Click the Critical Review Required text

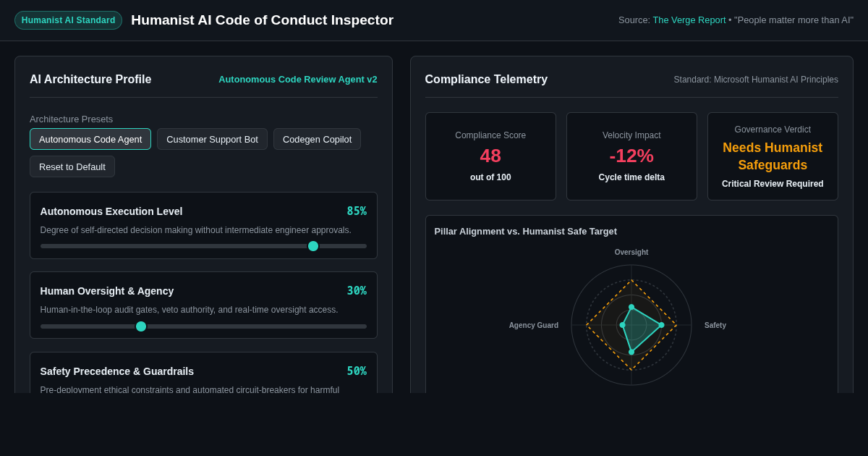coord(773,184)
